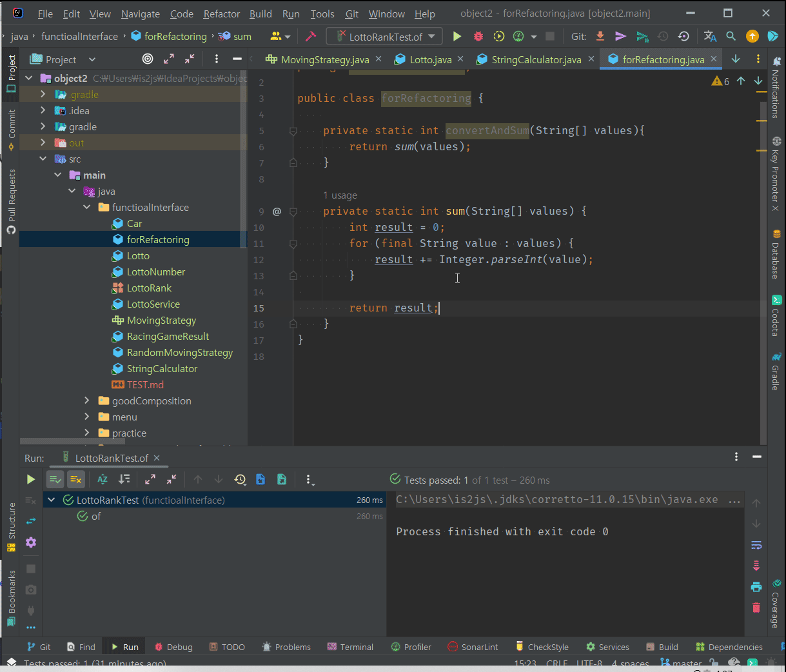This screenshot has height=672, width=786.
Task: Open the LottoRankTest.of run configuration dropdown
Action: [385, 37]
